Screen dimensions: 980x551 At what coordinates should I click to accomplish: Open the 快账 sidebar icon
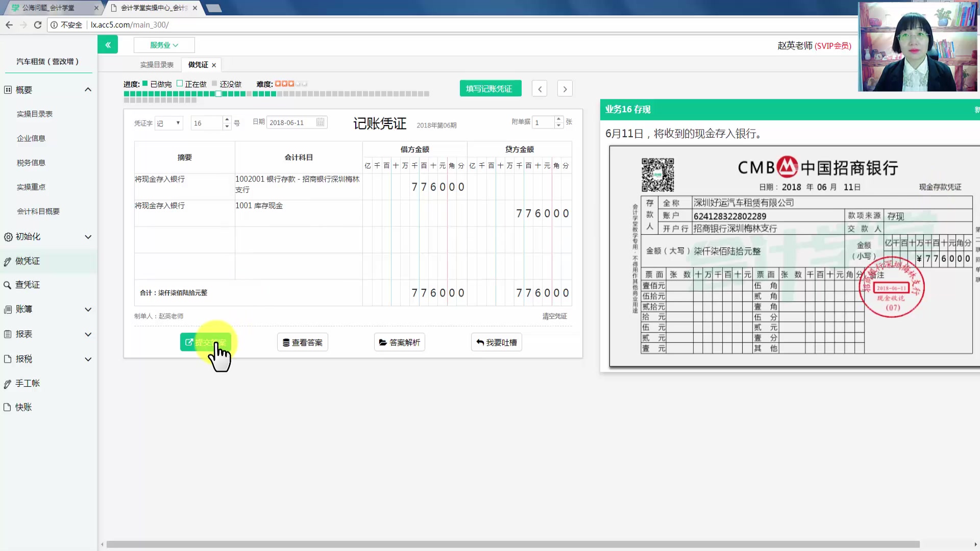[x=7, y=407]
